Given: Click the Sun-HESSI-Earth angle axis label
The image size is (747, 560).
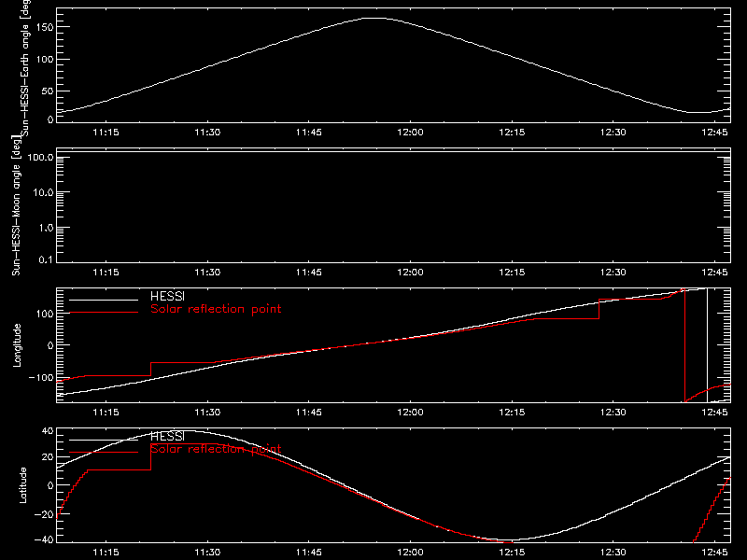Looking at the screenshot, I should coord(26,68).
